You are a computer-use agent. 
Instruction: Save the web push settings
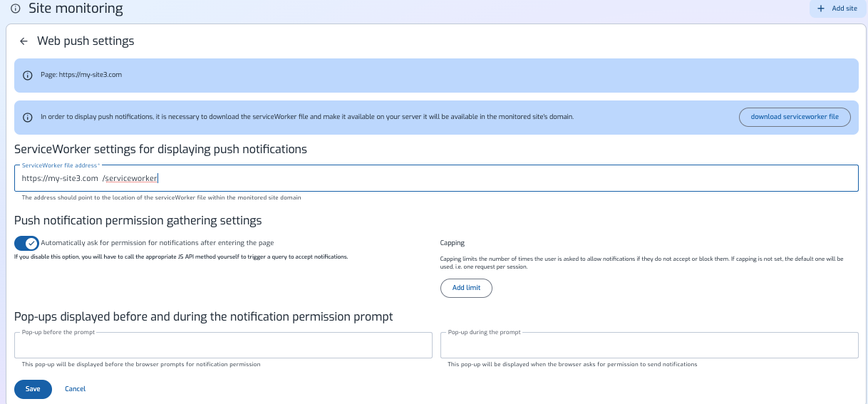(33, 389)
